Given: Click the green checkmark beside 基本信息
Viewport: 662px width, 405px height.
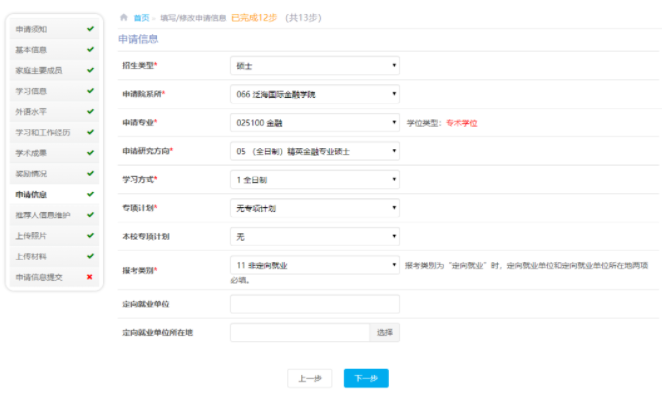Looking at the screenshot, I should tap(90, 49).
